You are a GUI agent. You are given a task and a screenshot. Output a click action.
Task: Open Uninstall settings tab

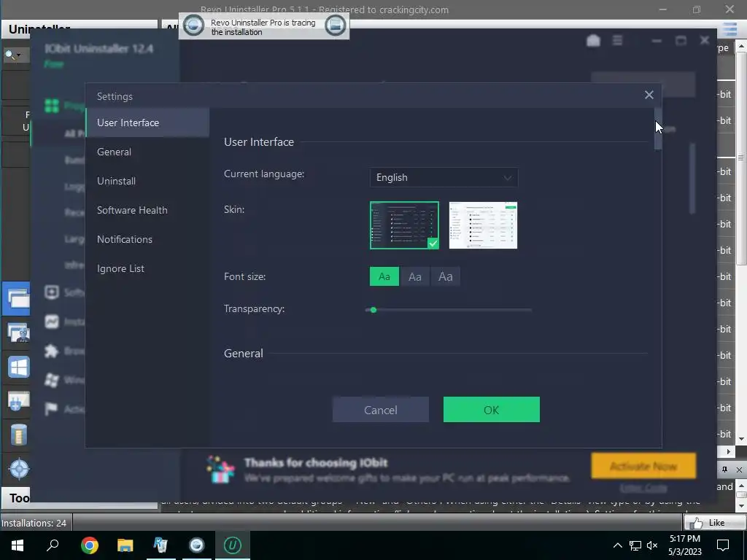[147, 181]
